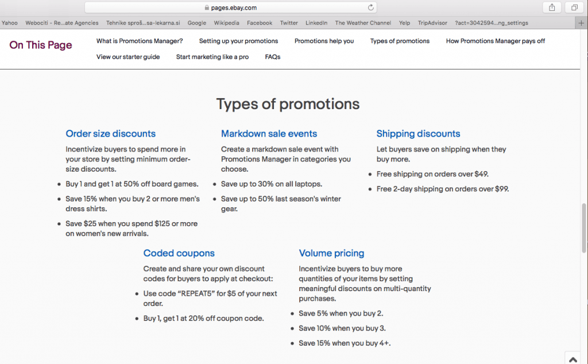
Task: Open the TripAdvisor bookmark
Action: click(x=431, y=23)
